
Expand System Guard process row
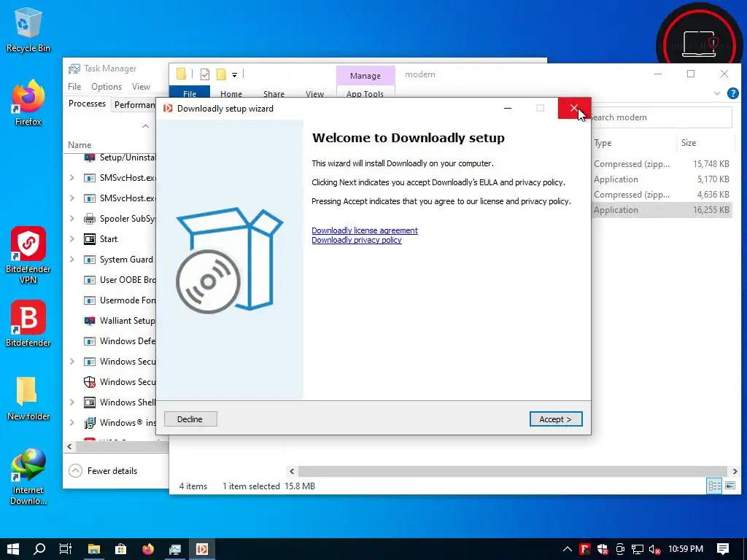click(x=72, y=260)
